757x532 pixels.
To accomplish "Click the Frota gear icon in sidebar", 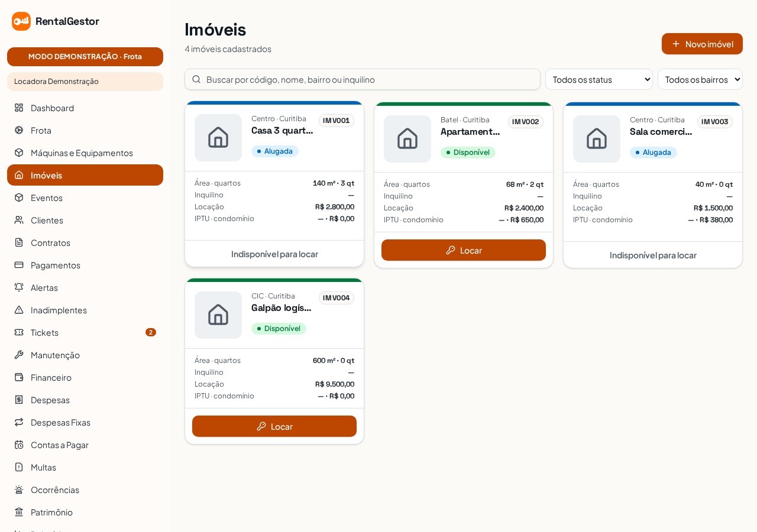I will [x=19, y=130].
